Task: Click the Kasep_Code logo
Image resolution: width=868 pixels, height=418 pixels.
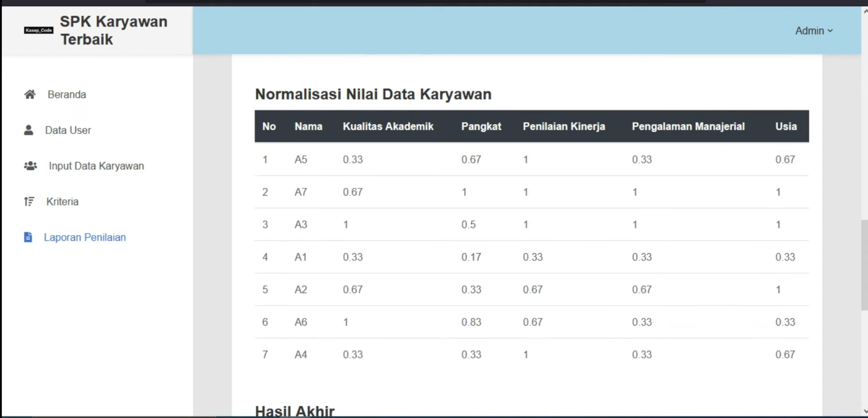Action: click(x=39, y=30)
